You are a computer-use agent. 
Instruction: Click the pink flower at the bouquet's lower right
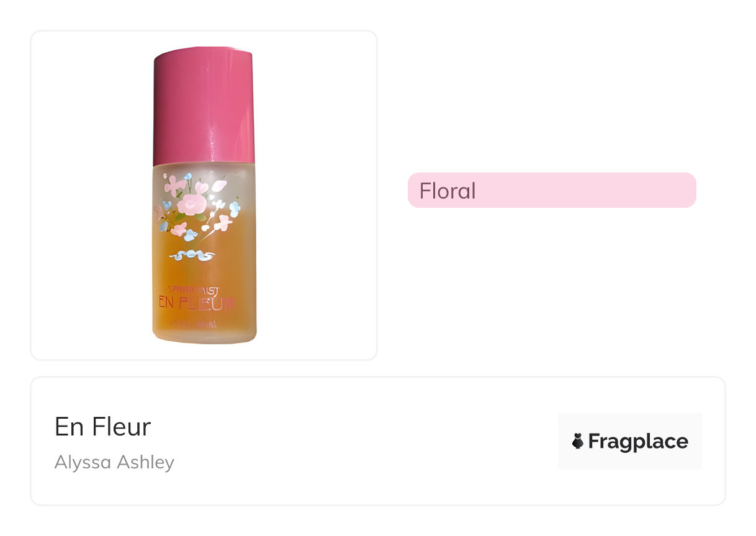tap(222, 223)
